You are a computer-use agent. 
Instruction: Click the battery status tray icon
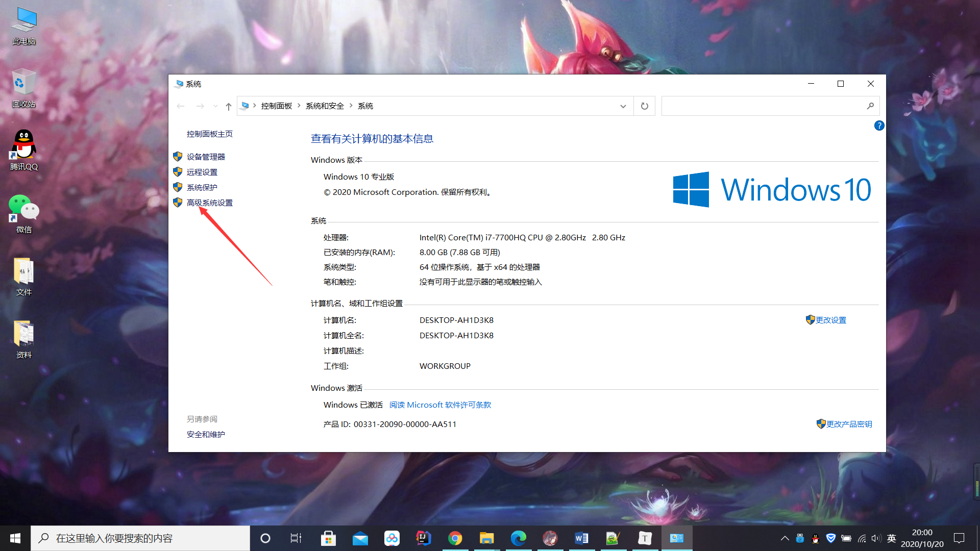tap(846, 538)
